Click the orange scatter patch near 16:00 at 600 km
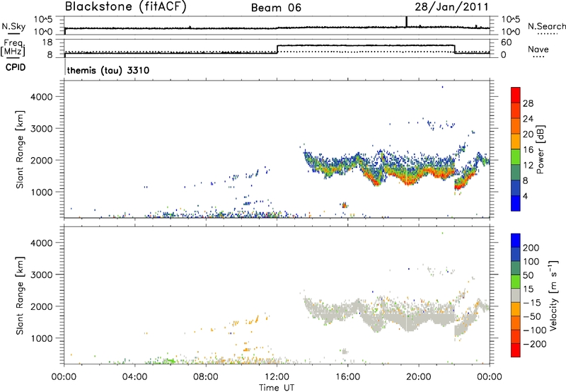 click(345, 205)
